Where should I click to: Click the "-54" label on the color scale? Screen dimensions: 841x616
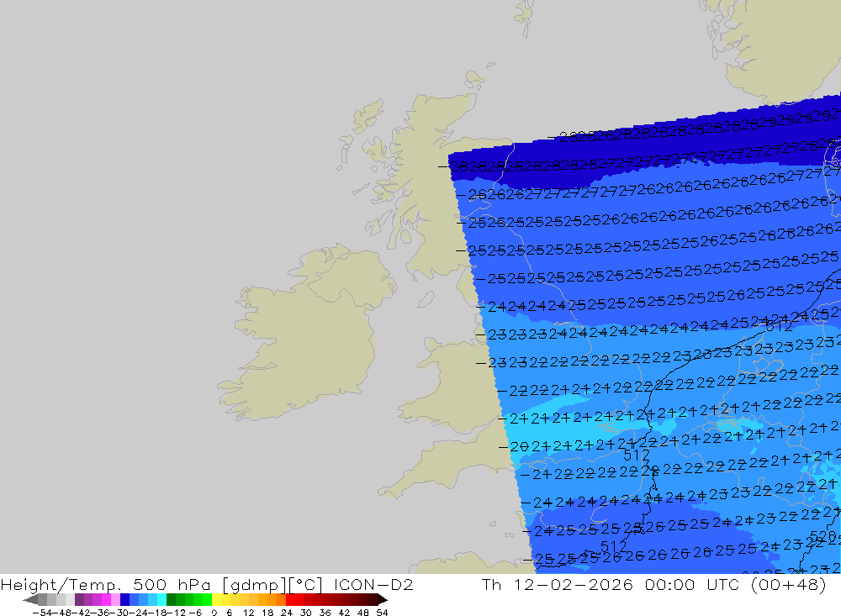point(40,612)
